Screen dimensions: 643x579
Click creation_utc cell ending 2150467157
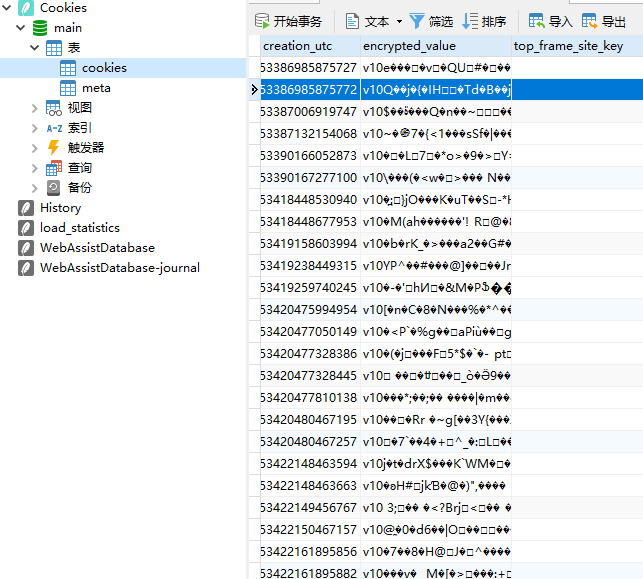(x=310, y=530)
